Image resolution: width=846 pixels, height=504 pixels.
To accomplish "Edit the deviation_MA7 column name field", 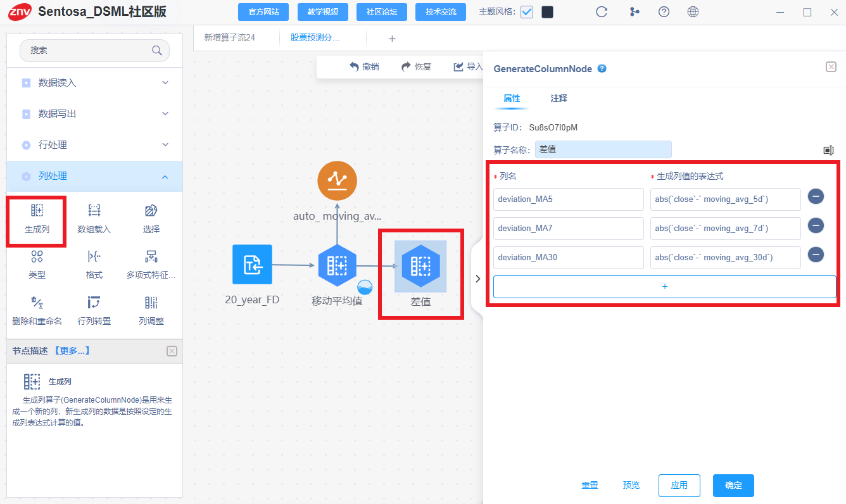I will click(x=569, y=228).
